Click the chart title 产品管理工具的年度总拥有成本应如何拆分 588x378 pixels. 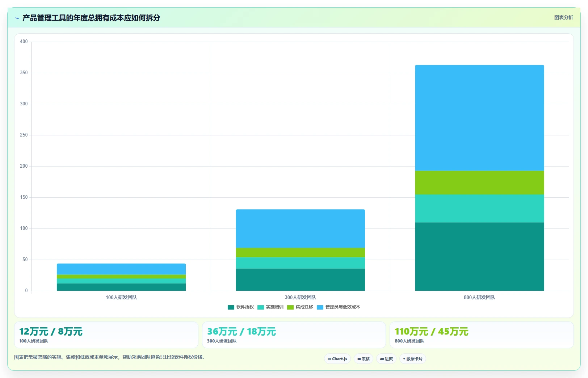pos(91,18)
